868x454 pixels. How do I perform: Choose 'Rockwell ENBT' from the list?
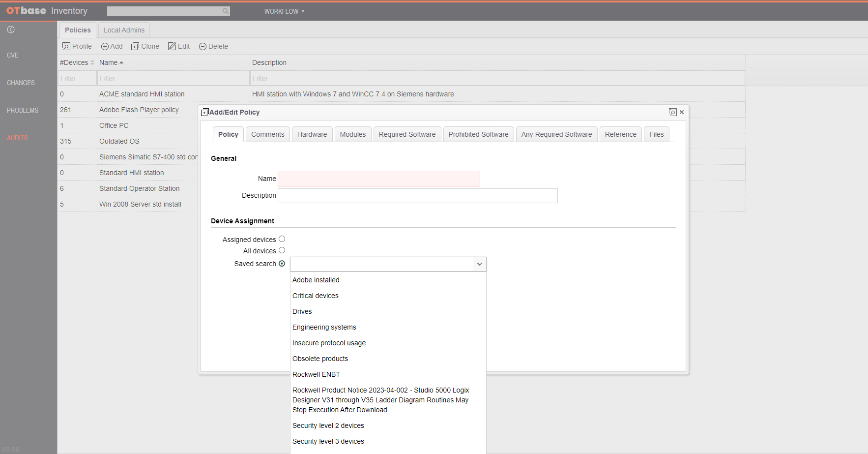388,374
